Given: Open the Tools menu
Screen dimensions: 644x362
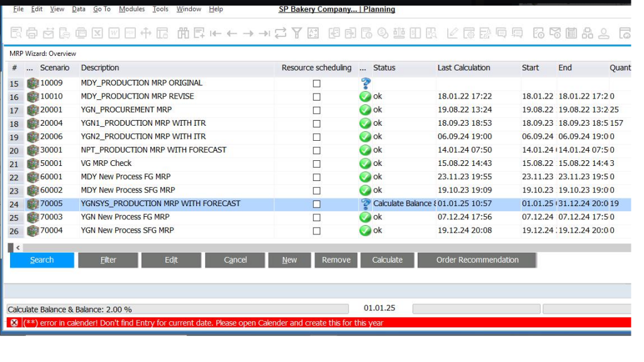Looking at the screenshot, I should [160, 9].
